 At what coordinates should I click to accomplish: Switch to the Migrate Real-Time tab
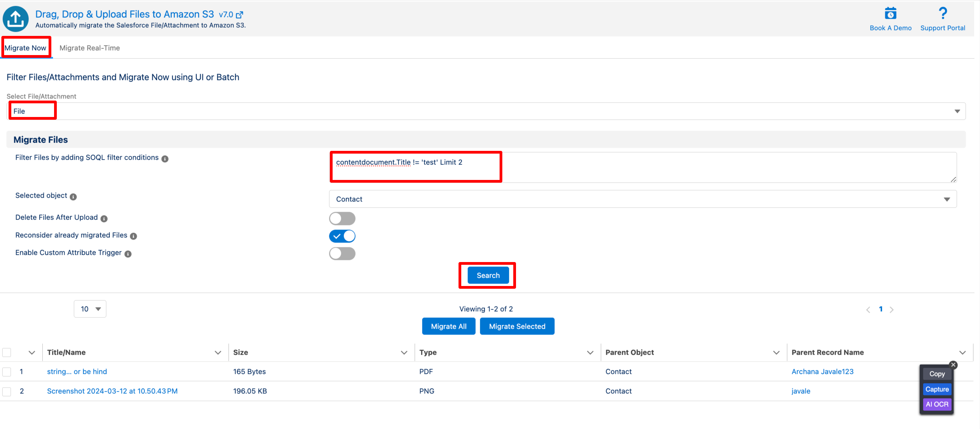89,48
